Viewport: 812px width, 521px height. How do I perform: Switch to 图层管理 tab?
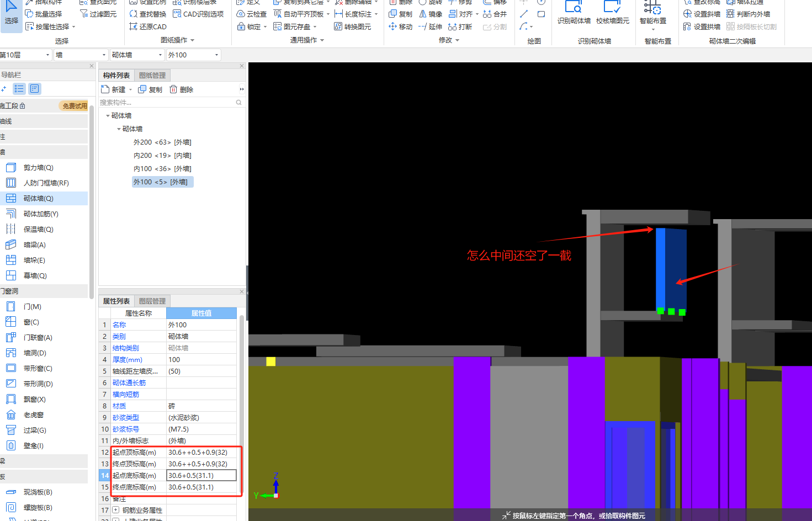coord(152,301)
